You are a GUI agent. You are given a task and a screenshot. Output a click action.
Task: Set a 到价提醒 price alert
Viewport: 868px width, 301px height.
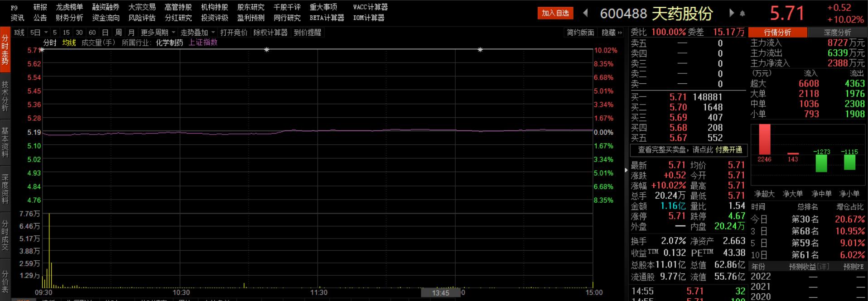click(308, 33)
